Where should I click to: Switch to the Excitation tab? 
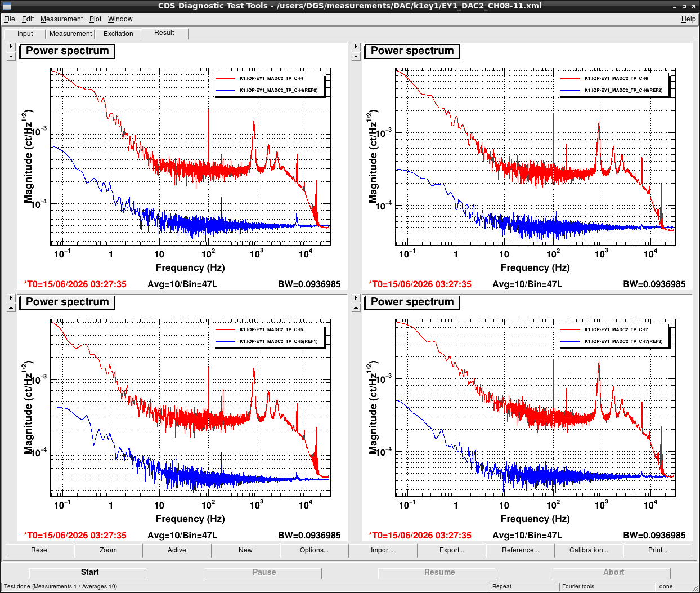[x=118, y=34]
